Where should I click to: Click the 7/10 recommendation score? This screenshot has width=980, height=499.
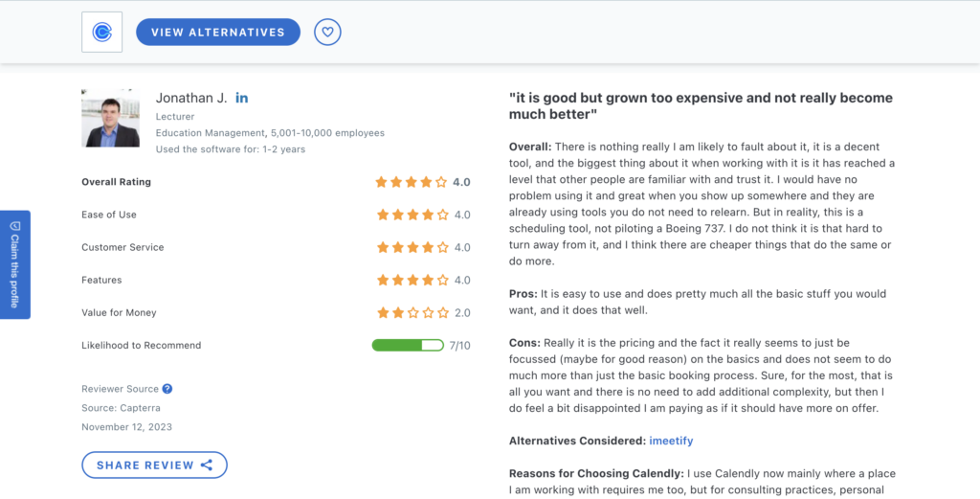pos(459,345)
